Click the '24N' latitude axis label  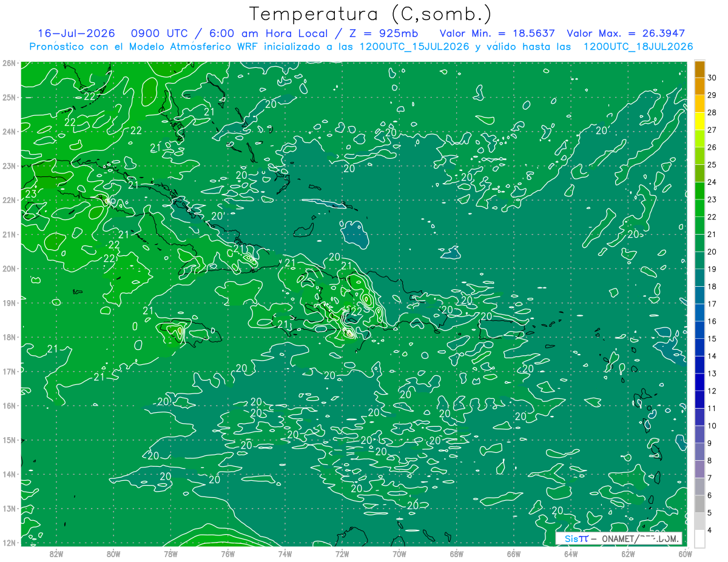[9, 132]
